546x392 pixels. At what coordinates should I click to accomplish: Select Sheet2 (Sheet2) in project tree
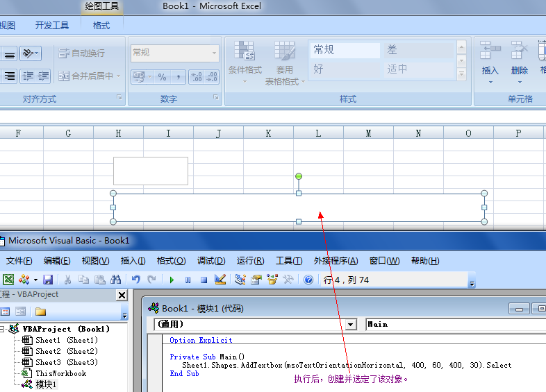(67, 351)
